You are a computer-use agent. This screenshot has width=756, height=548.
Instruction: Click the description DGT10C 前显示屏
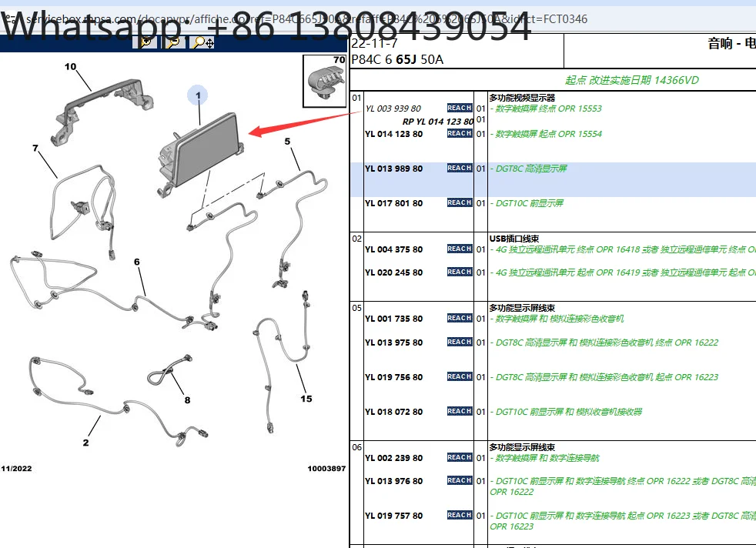pyautogui.click(x=530, y=203)
